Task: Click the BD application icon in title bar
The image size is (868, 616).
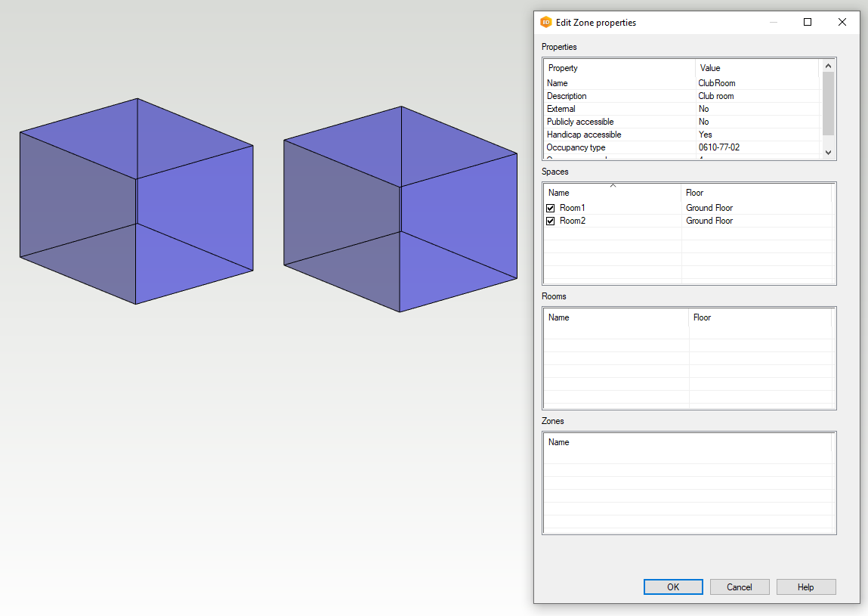Action: pos(546,23)
